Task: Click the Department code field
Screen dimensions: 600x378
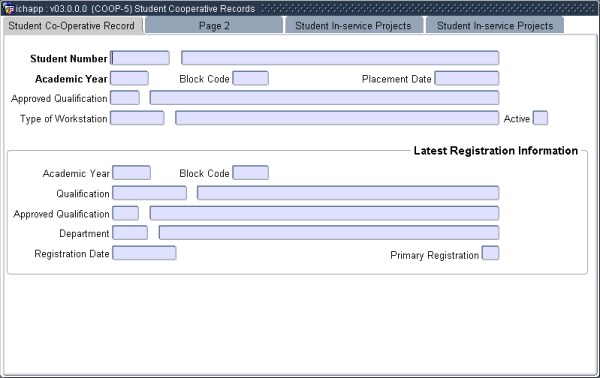Action: [x=130, y=233]
